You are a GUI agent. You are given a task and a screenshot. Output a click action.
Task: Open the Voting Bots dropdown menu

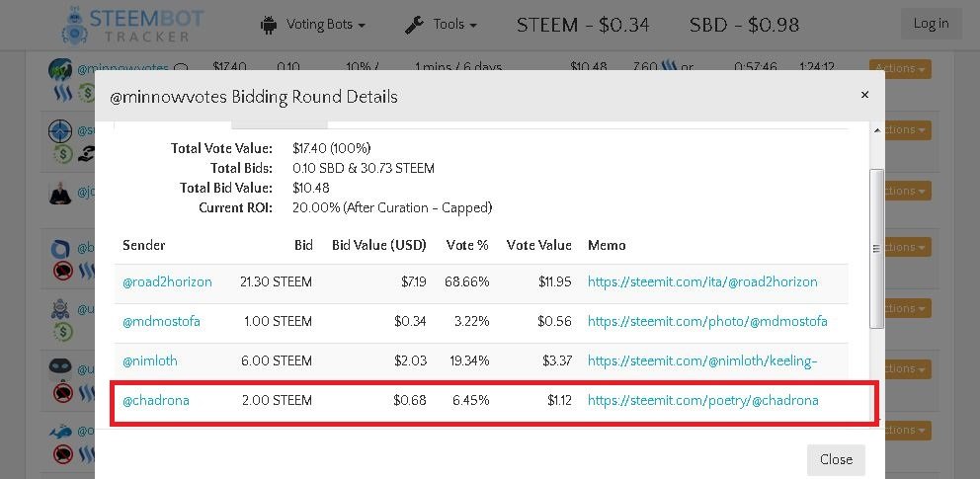[x=313, y=25]
